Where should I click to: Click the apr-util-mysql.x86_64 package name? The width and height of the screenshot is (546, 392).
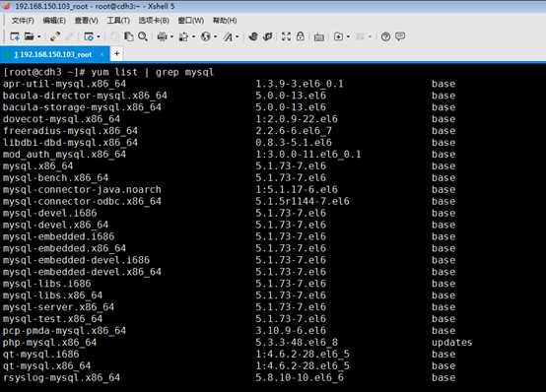pos(64,84)
